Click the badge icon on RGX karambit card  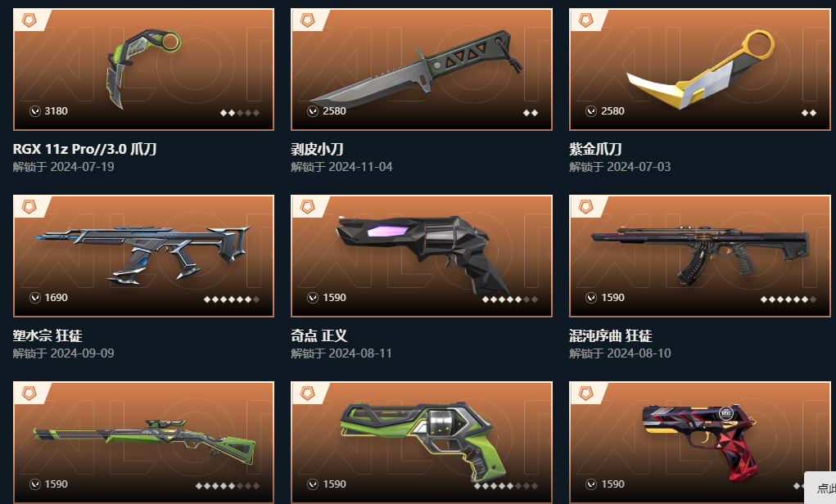pos(29,20)
